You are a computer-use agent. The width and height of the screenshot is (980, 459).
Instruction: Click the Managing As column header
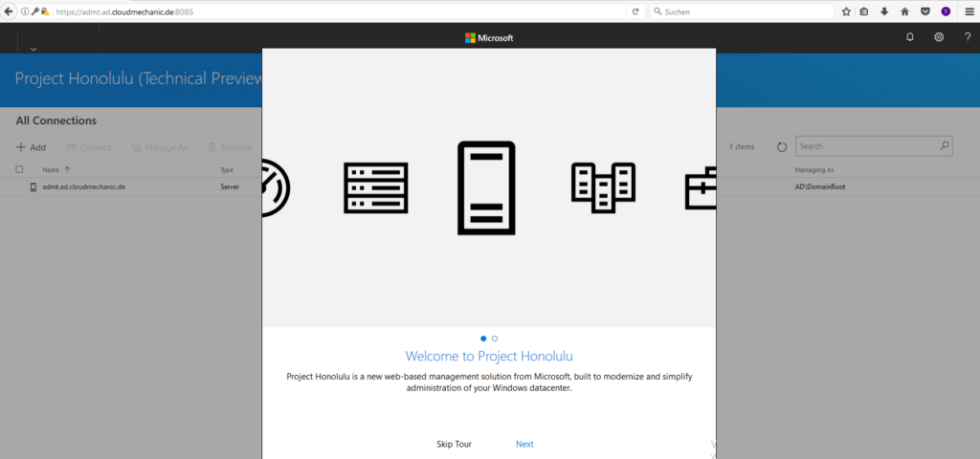(814, 170)
